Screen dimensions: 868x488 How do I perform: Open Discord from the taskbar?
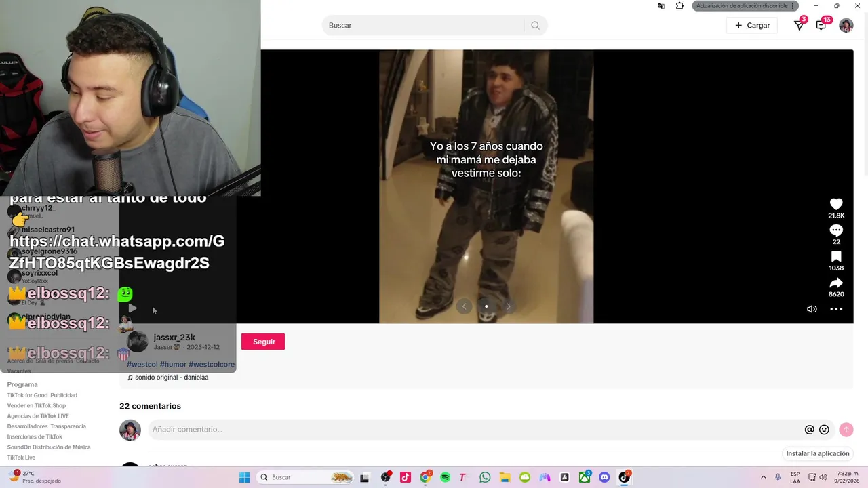click(604, 477)
